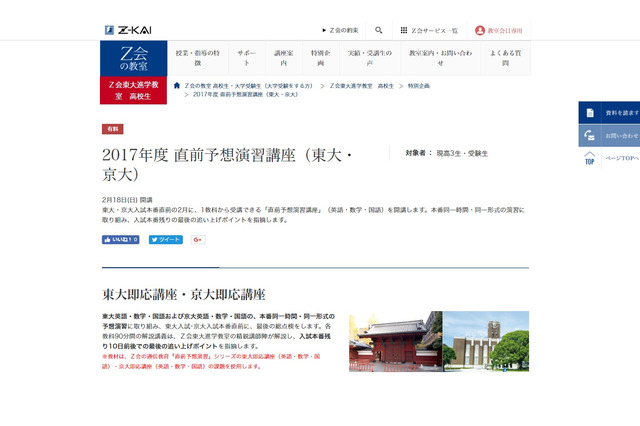
Task: Open the 実績・受講生の声 menu
Action: (x=369, y=58)
